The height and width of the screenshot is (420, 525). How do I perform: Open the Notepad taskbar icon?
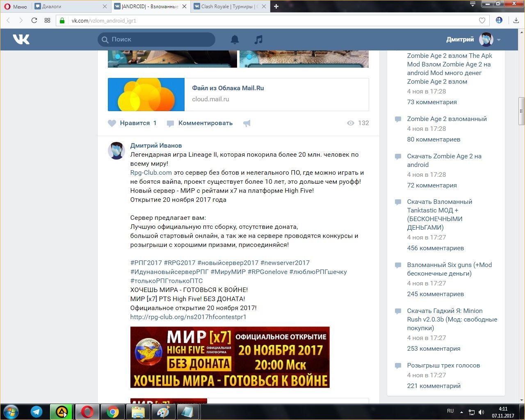(x=189, y=412)
